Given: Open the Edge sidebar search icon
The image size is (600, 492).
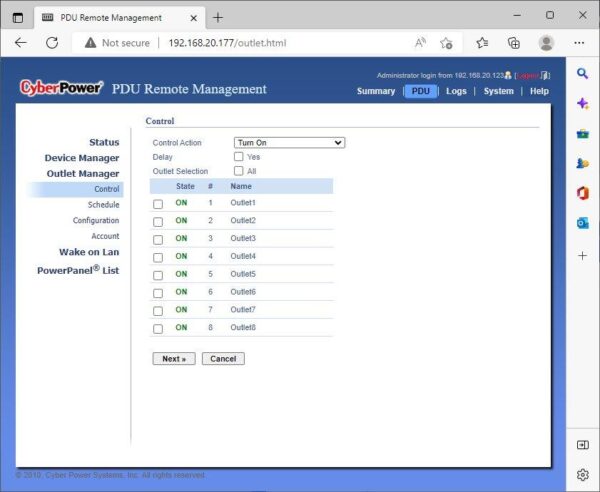Looking at the screenshot, I should tap(583, 74).
